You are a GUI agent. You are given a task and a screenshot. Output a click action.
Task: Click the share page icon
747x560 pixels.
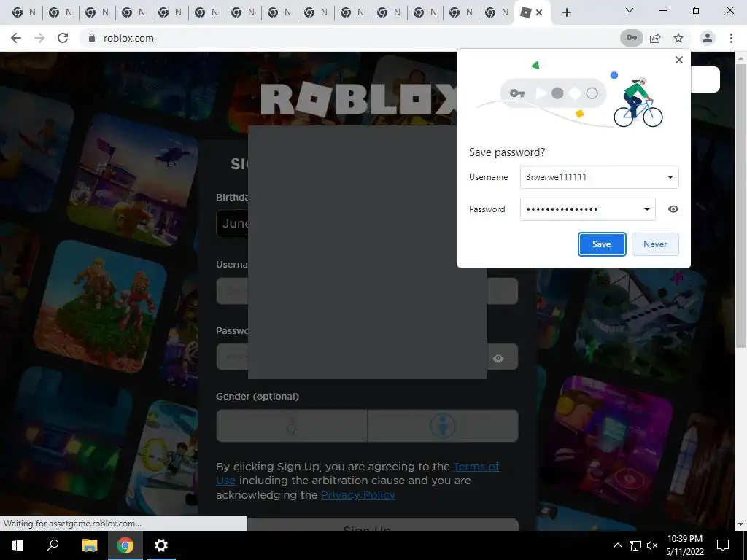point(655,38)
